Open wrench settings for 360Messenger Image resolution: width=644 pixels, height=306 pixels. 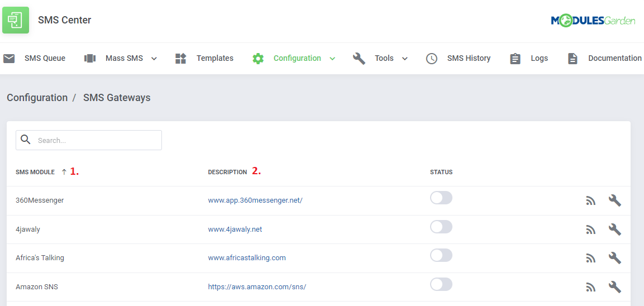(x=615, y=200)
